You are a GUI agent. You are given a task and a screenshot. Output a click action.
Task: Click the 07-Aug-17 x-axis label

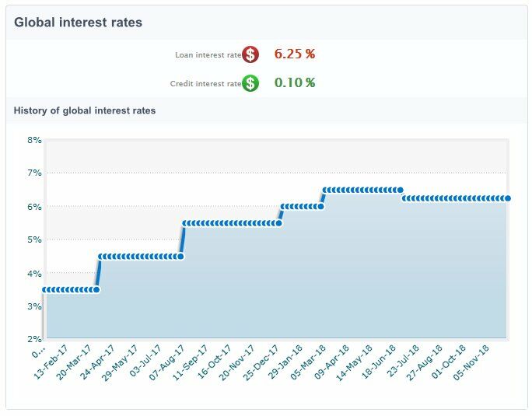(x=168, y=361)
